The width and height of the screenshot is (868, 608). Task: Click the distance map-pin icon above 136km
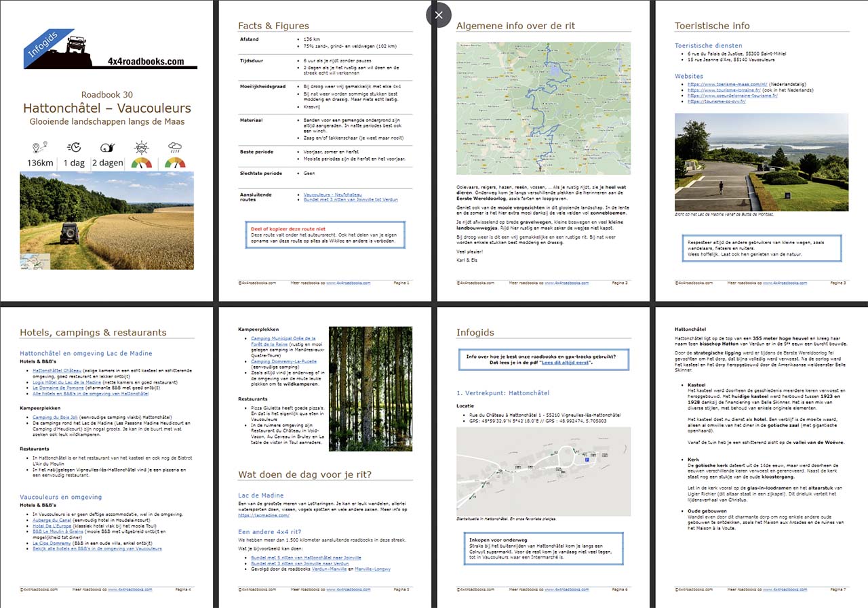[x=39, y=147]
